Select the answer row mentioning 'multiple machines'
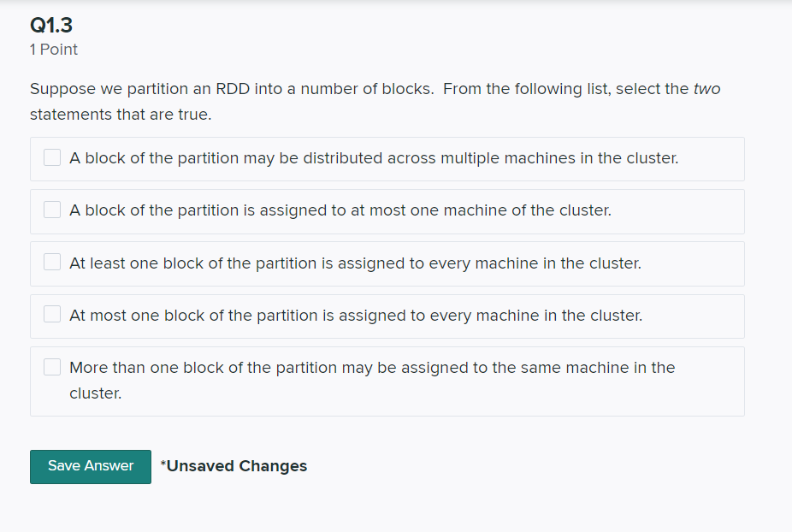792x532 pixels. [x=375, y=158]
